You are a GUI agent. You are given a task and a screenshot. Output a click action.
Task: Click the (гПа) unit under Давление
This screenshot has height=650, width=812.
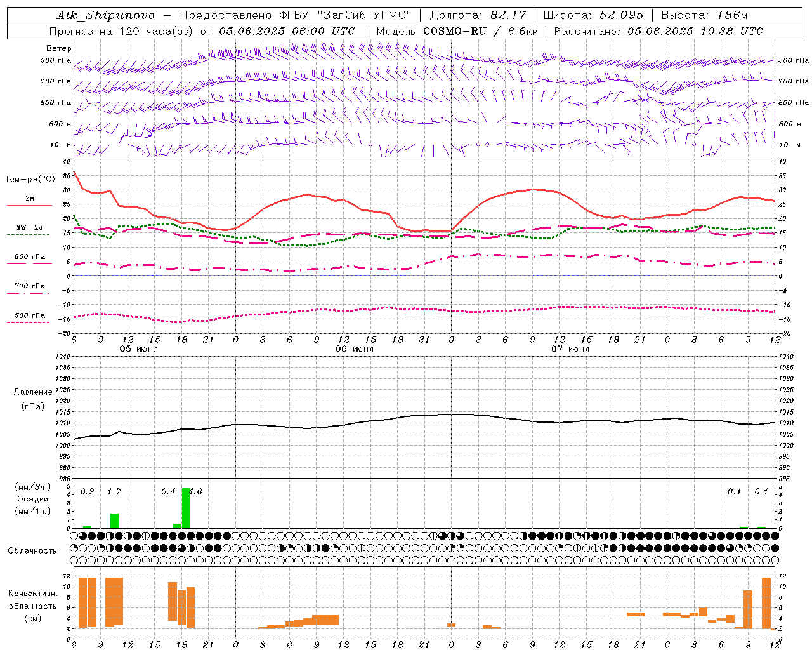[33, 406]
